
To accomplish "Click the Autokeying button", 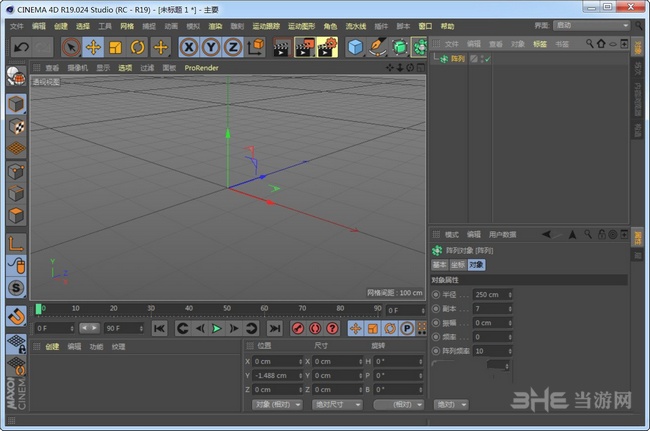I will [x=315, y=329].
